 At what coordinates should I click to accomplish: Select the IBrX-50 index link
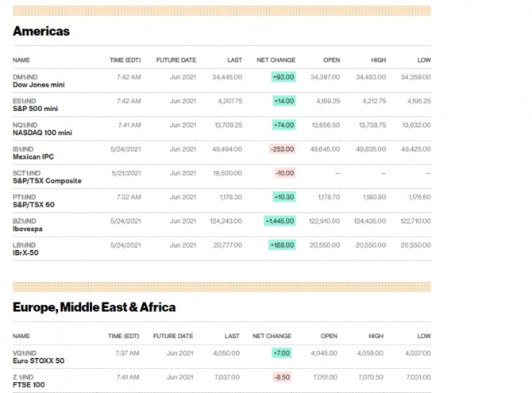[x=25, y=252]
